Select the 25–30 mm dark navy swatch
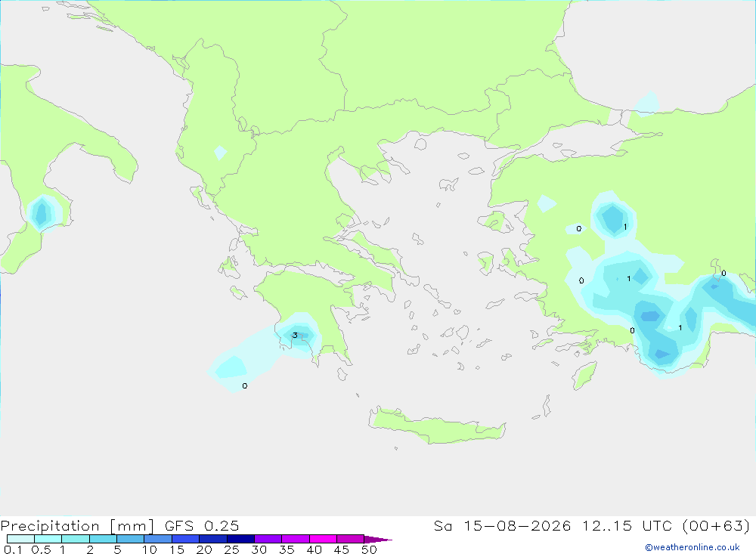 click(x=240, y=539)
